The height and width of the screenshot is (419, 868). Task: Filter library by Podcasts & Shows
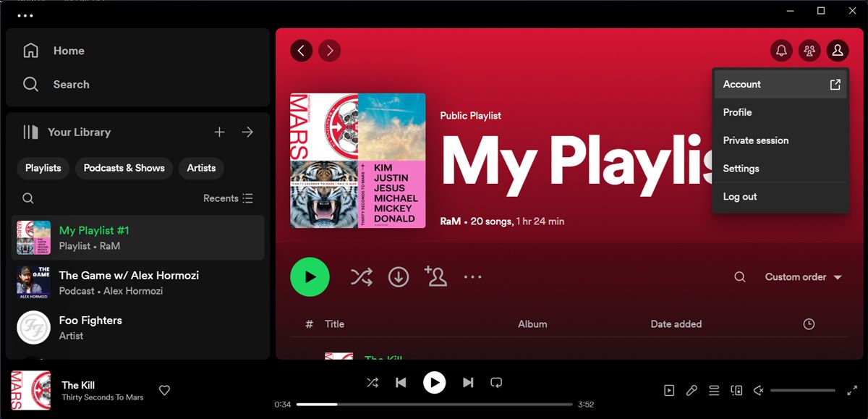[x=124, y=168]
